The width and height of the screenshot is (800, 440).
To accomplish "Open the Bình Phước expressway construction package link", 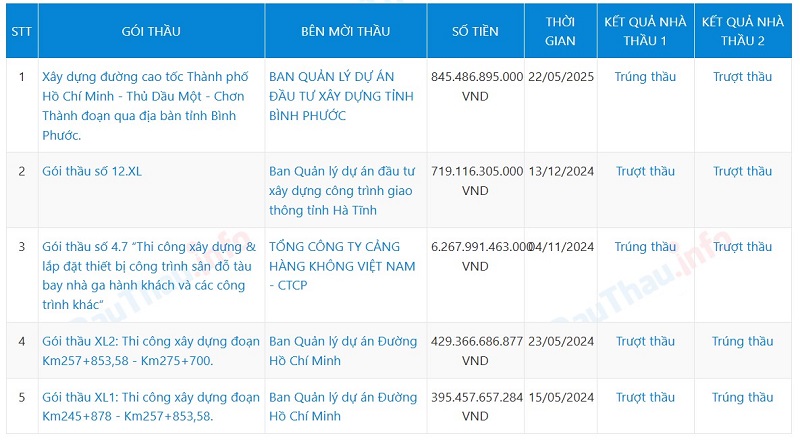I will coord(145,106).
